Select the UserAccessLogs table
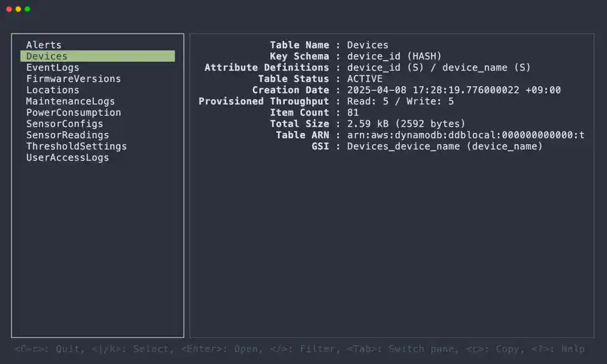 pos(68,158)
